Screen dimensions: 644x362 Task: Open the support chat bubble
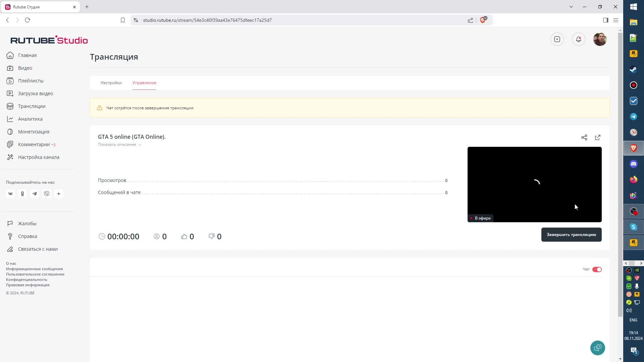pyautogui.click(x=597, y=348)
